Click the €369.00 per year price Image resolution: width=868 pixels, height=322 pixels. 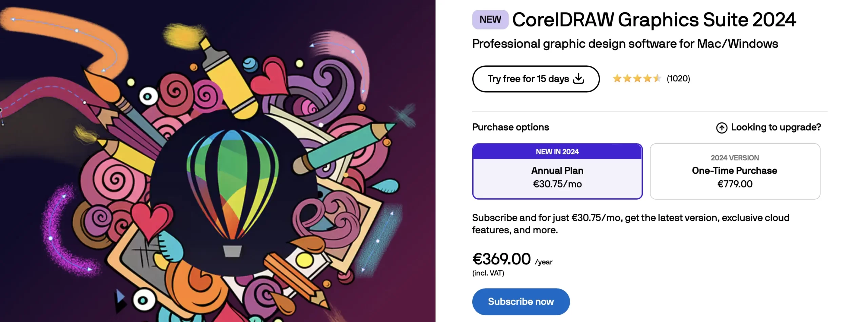[x=501, y=259]
